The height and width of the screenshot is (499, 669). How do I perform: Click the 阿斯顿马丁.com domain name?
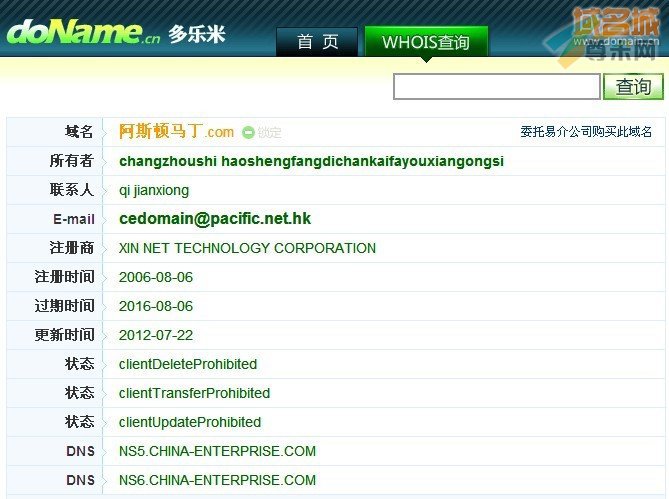[176, 131]
